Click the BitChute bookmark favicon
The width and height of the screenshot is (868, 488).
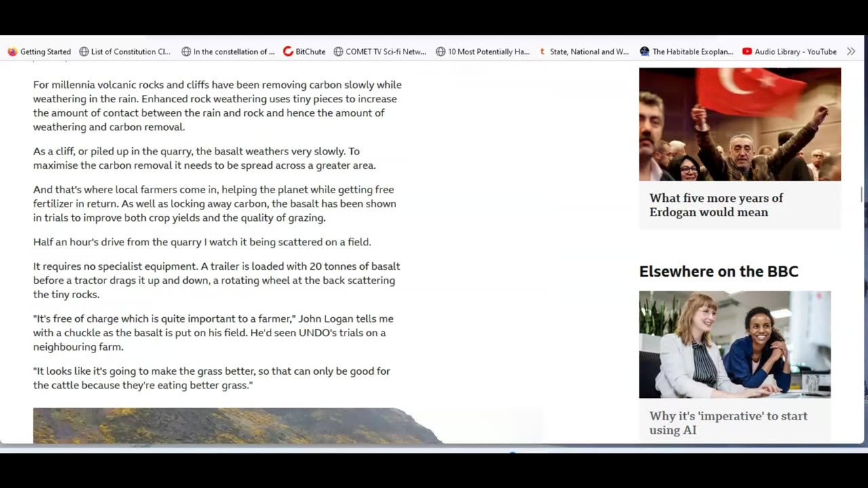(288, 52)
